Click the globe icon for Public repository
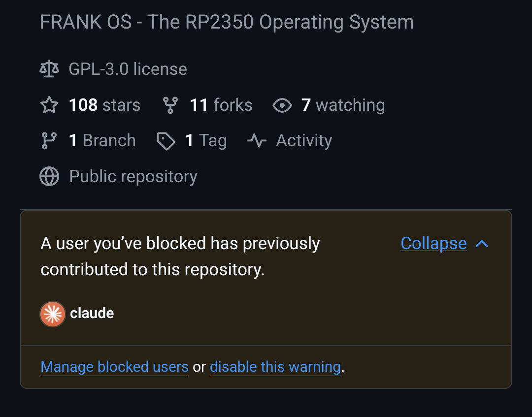 click(49, 176)
